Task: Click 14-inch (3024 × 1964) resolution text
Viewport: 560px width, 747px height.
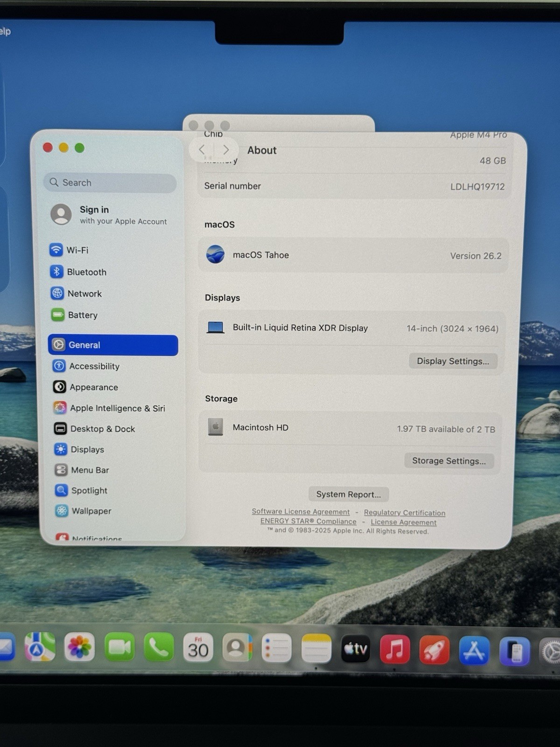Action: tap(452, 329)
